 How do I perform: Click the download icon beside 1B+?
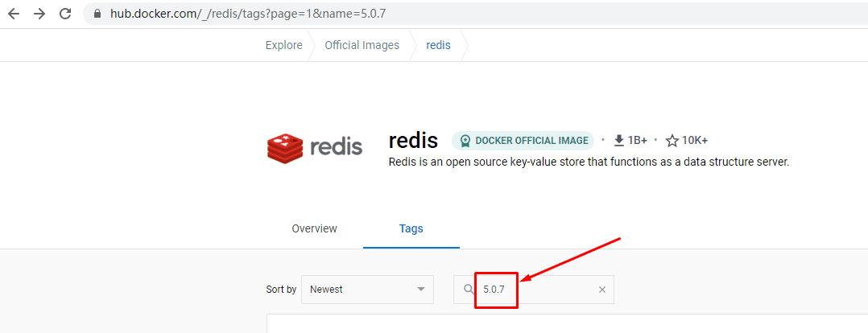[x=619, y=141]
